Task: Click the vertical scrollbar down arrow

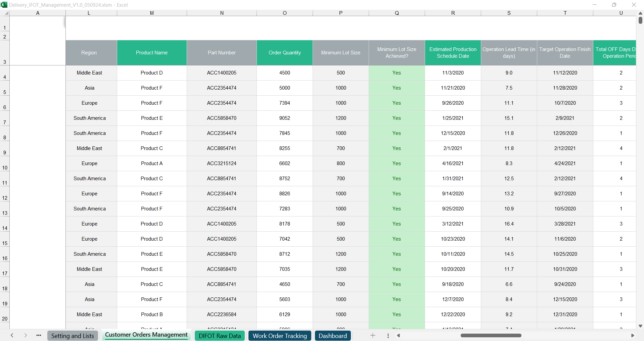Action: [640, 326]
